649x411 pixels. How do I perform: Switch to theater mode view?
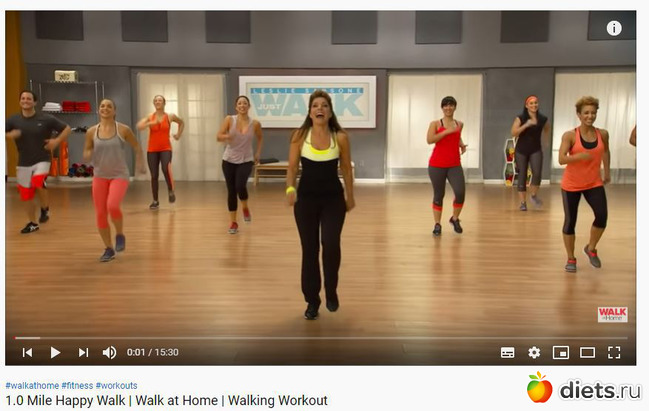click(x=587, y=352)
